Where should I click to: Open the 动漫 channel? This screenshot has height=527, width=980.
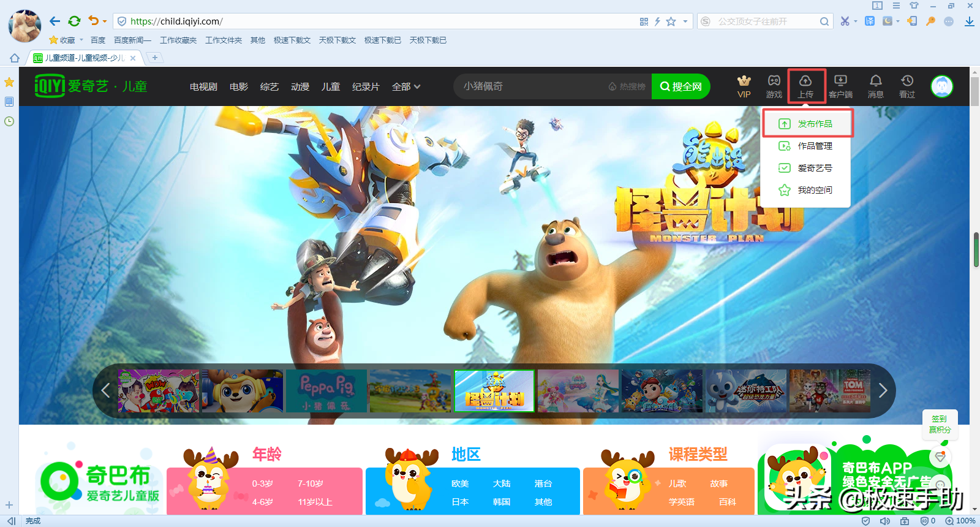coord(300,86)
